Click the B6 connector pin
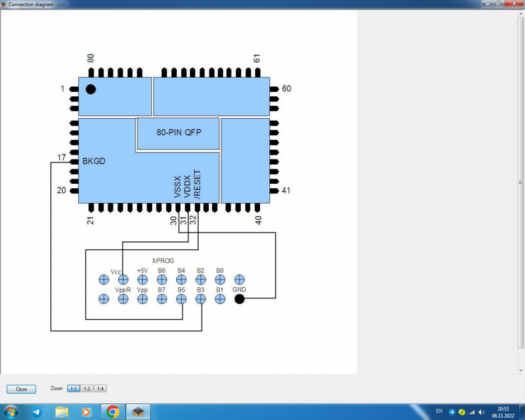525x420 pixels. coord(162,279)
